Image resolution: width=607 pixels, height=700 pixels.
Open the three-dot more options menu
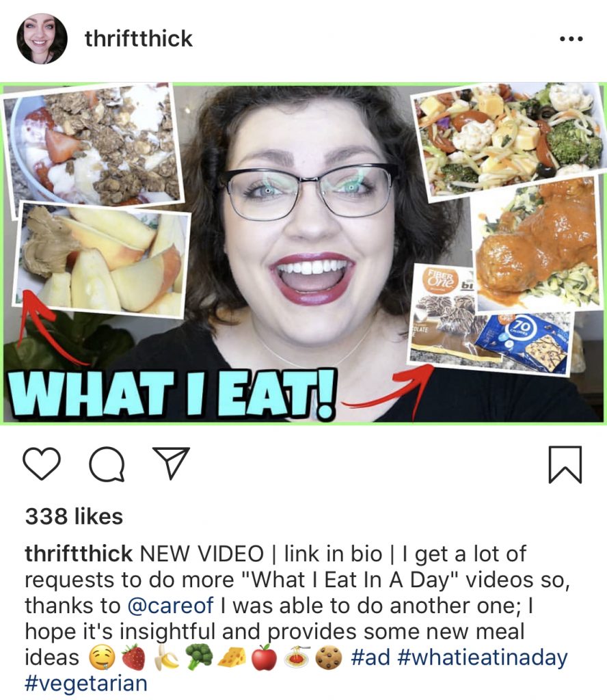coord(571,39)
